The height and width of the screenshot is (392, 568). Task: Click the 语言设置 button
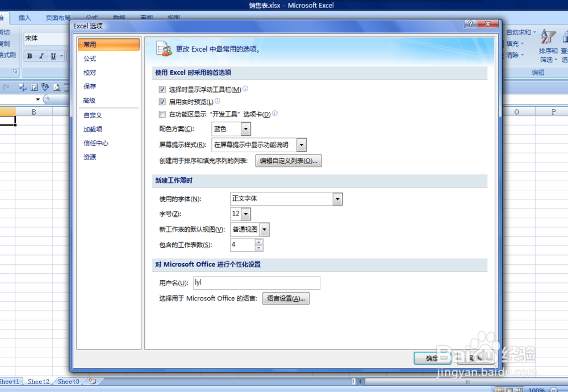286,298
